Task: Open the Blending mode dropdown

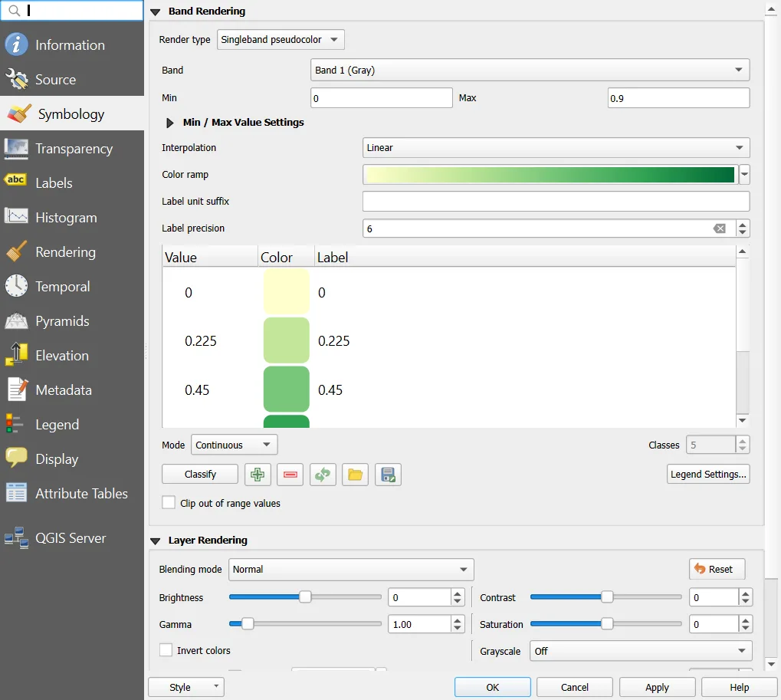Action: [x=351, y=569]
